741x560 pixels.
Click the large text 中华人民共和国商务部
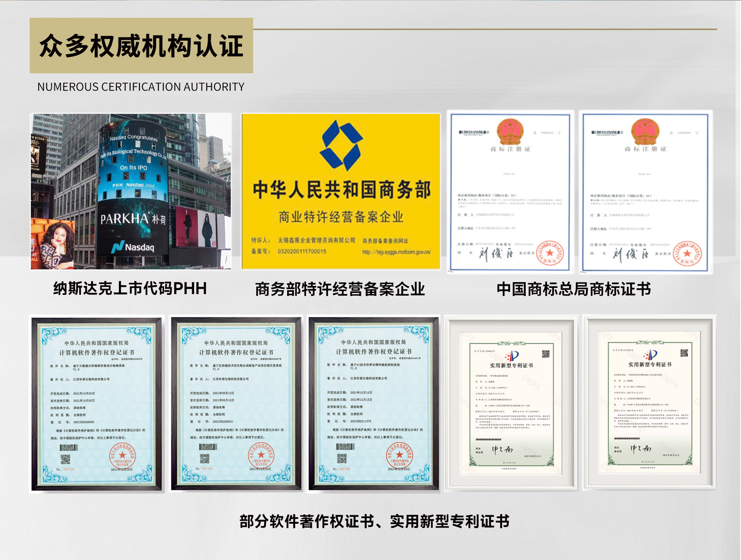pyautogui.click(x=342, y=190)
